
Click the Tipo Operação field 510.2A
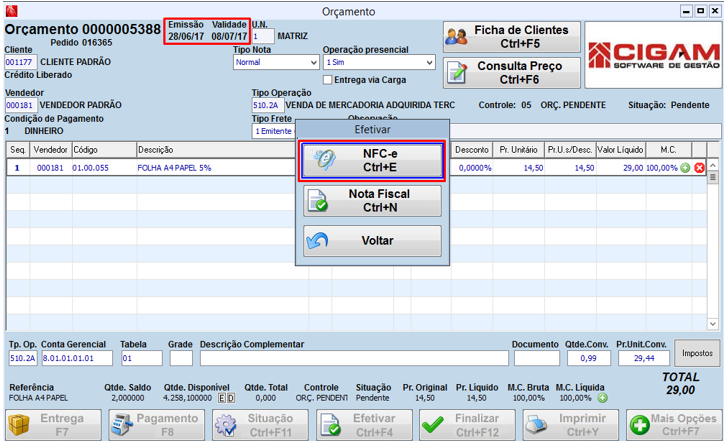point(267,105)
